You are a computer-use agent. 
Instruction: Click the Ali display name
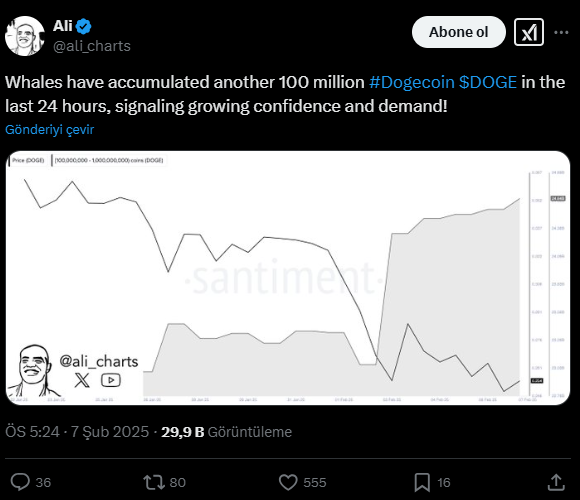click(63, 26)
